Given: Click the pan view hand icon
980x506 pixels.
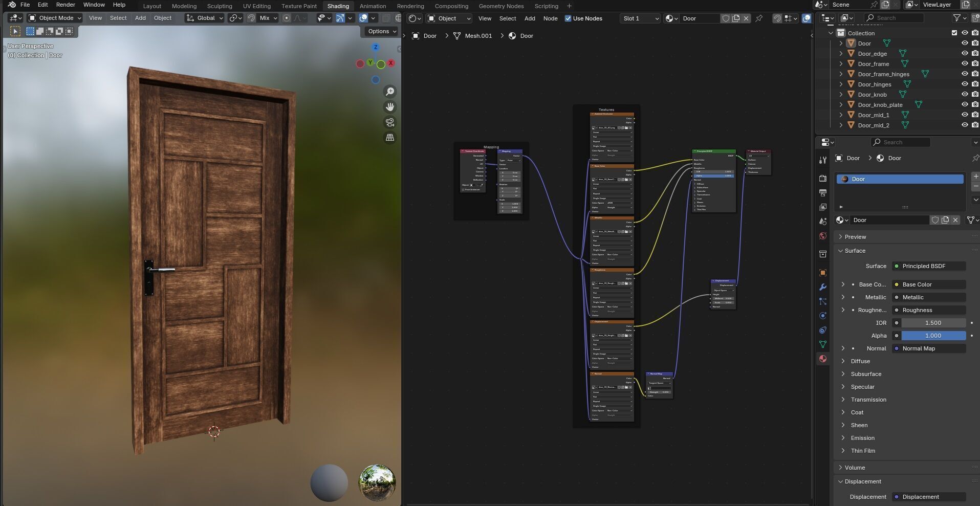Looking at the screenshot, I should point(390,107).
